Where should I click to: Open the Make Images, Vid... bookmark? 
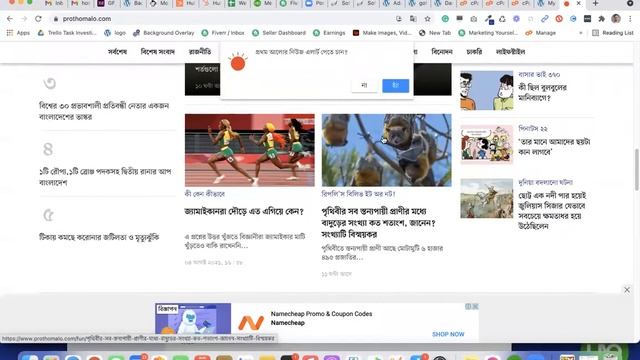(x=382, y=33)
